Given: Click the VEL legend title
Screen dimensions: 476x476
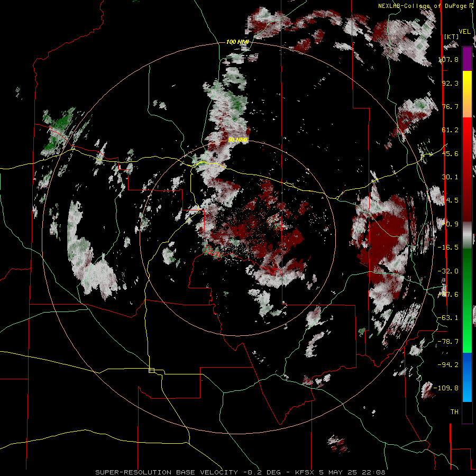Looking at the screenshot, I should point(464,32).
